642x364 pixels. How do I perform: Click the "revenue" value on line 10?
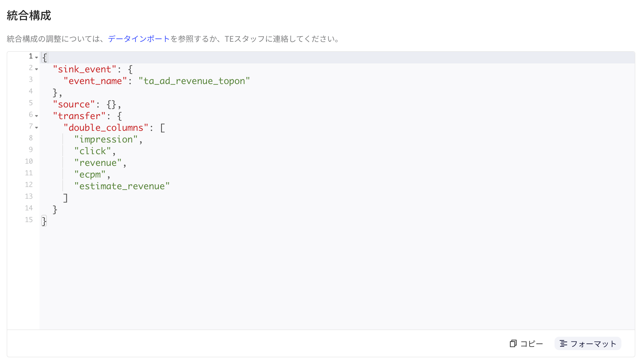coord(98,163)
